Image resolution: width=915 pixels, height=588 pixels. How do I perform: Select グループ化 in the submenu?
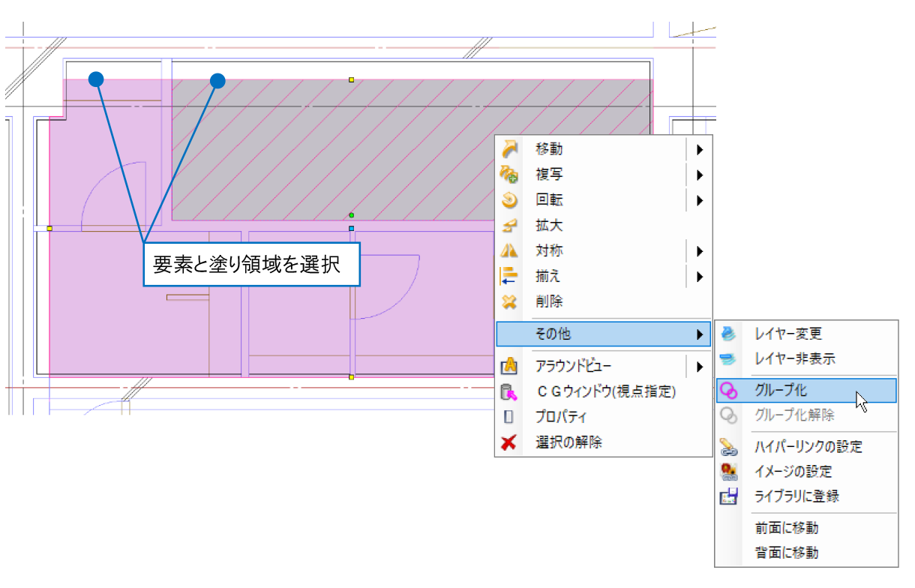click(806, 390)
